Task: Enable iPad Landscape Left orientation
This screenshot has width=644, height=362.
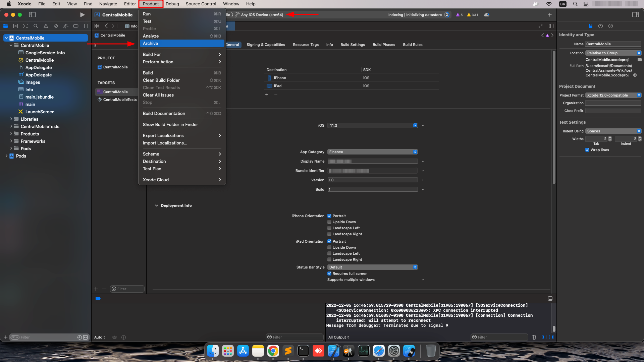Action: coord(329,253)
